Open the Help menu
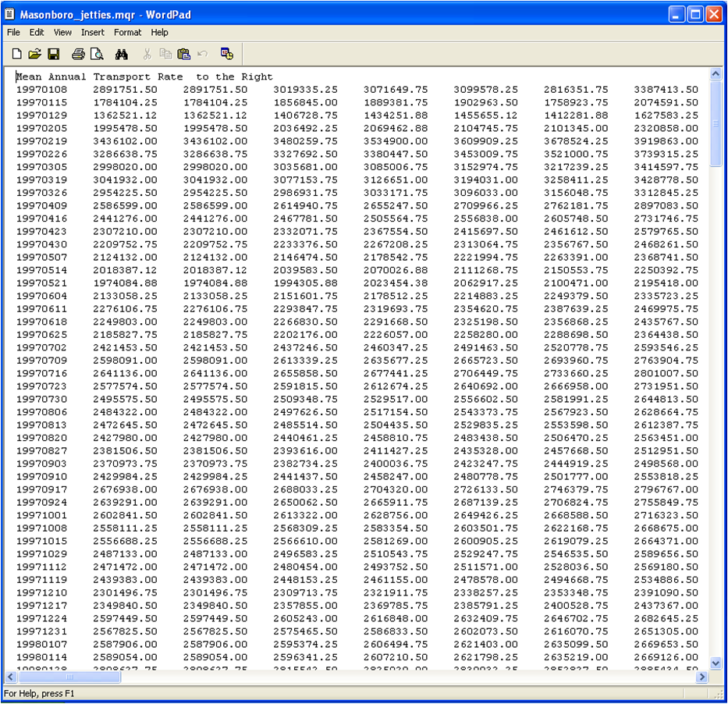The width and height of the screenshot is (728, 704). click(x=159, y=33)
